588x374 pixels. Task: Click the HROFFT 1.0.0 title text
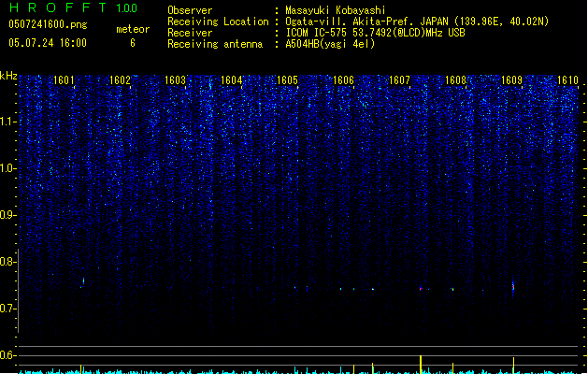pos(74,7)
